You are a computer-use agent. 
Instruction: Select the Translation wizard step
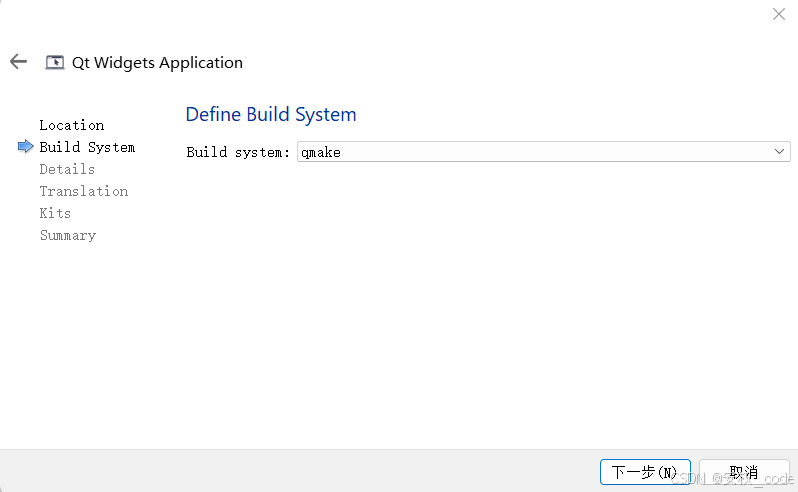(x=84, y=191)
